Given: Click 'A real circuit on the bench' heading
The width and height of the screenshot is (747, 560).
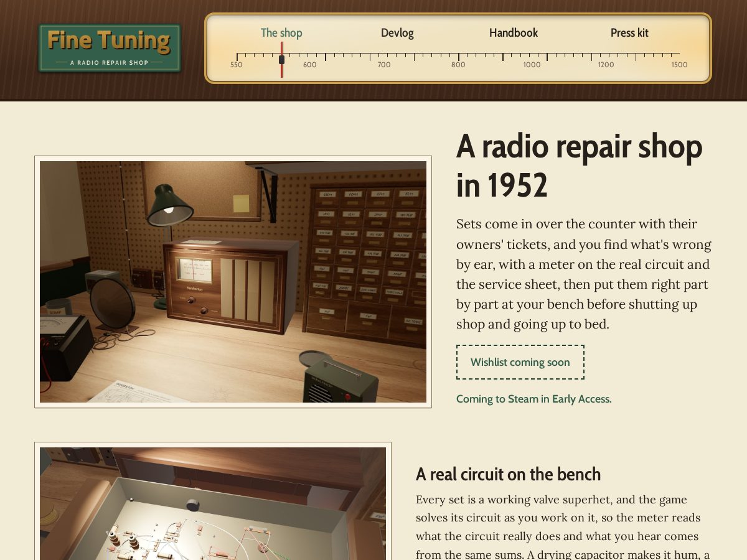Looking at the screenshot, I should 508,474.
